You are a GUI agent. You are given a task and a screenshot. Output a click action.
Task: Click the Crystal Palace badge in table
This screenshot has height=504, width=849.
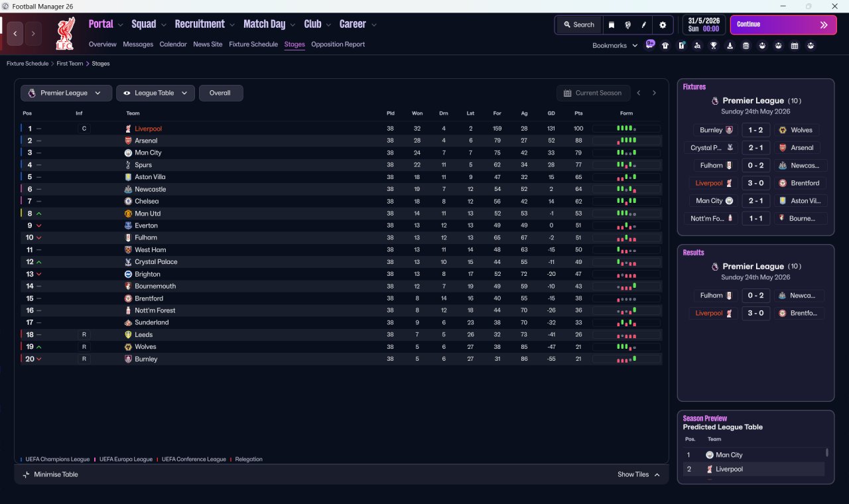[128, 262]
